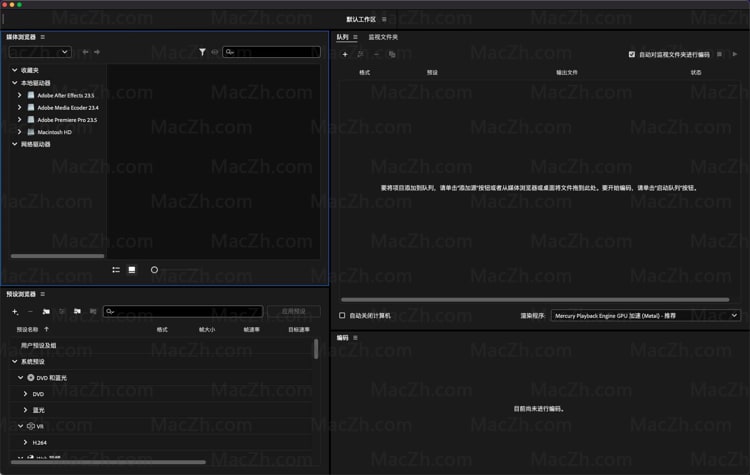Click the add source plus icon in the queue
The width and height of the screenshot is (750, 475).
point(345,55)
